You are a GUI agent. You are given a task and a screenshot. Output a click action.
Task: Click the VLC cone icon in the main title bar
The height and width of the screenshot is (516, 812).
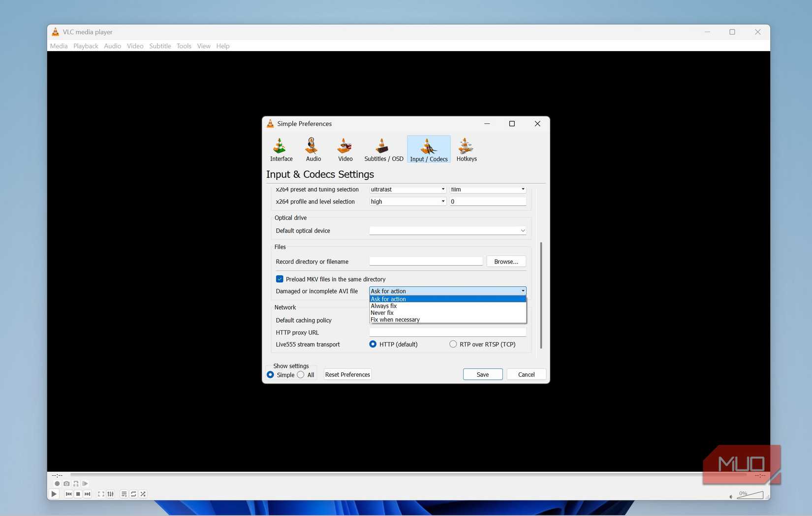[55, 32]
